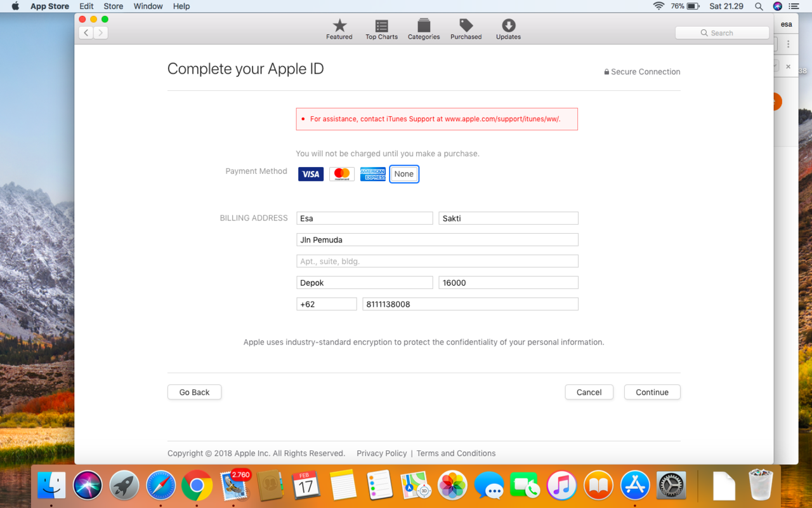Open the Store menu
The height and width of the screenshot is (508, 812).
pos(114,6)
